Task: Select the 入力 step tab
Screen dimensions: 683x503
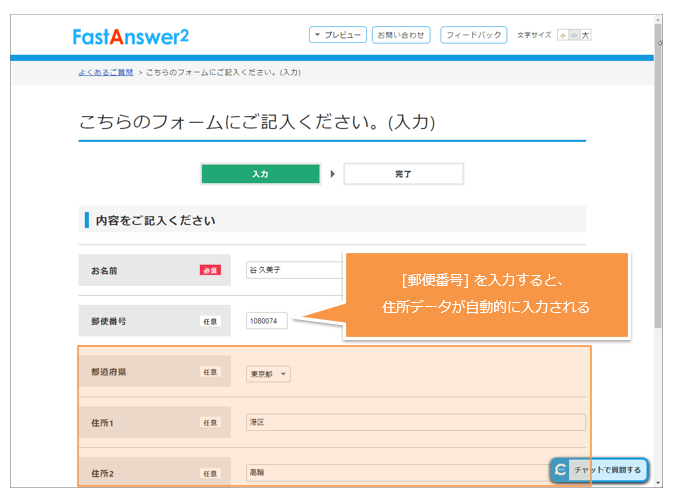Action: click(260, 174)
